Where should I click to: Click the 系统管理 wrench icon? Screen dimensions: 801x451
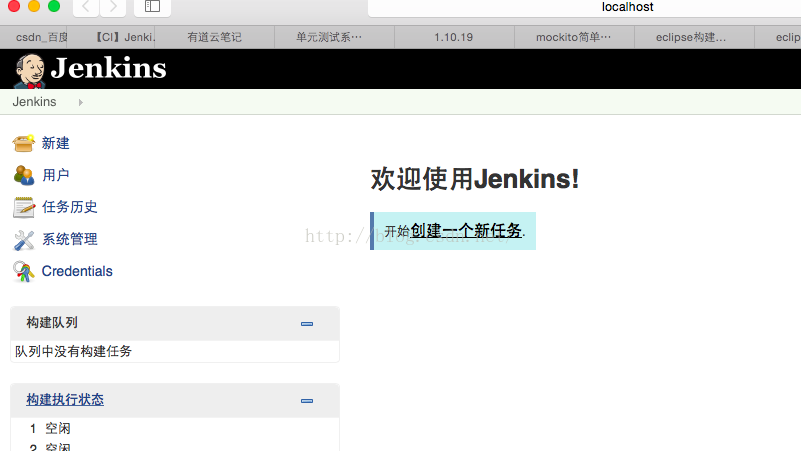(23, 240)
